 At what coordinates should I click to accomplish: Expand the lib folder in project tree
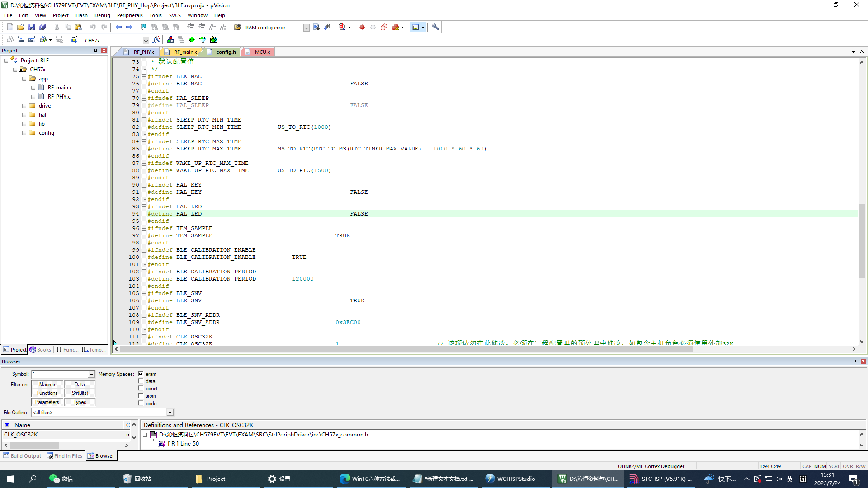pyautogui.click(x=24, y=124)
